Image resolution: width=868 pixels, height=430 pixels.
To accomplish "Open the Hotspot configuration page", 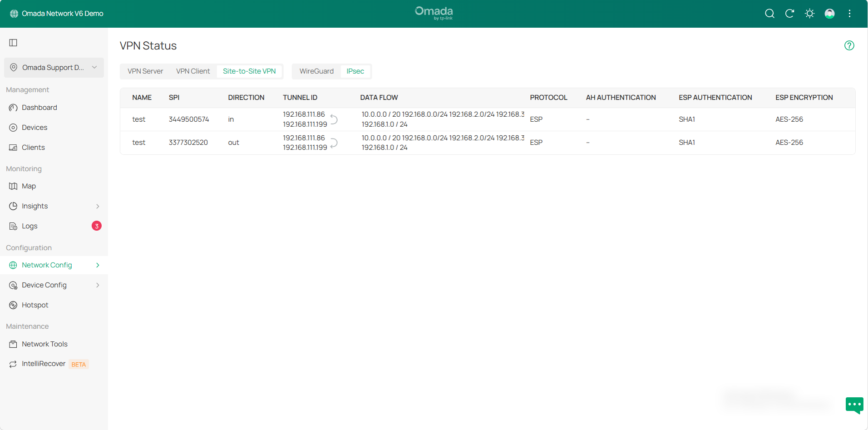I will point(35,305).
